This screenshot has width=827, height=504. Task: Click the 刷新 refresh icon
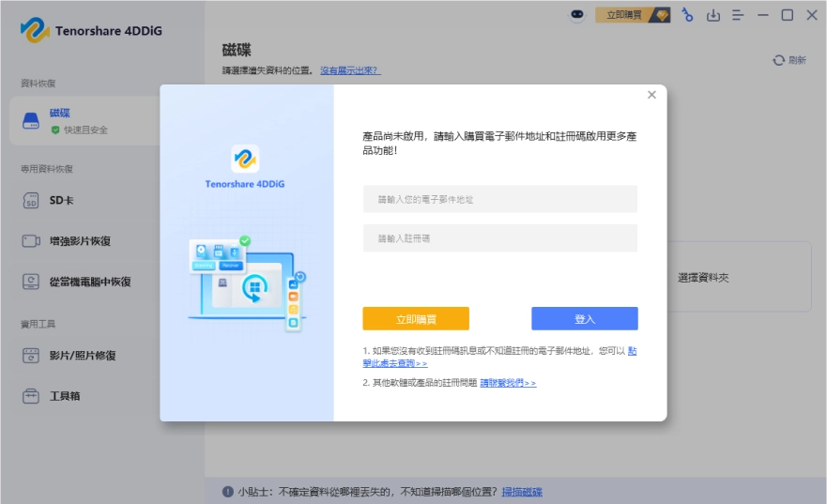778,60
